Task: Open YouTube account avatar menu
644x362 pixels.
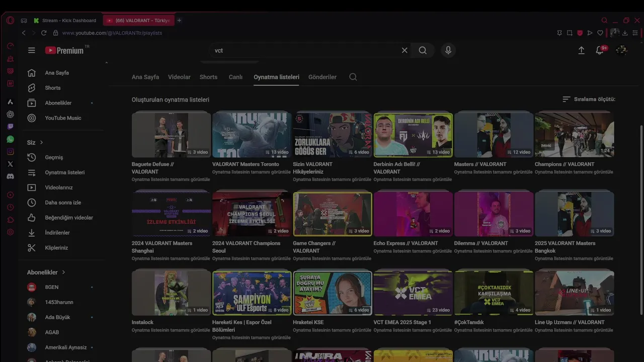Action: point(622,50)
